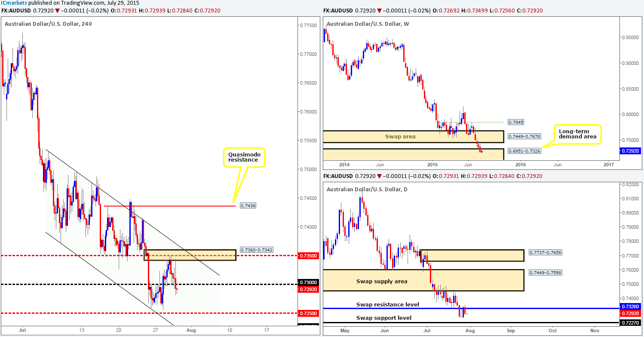The height and width of the screenshot is (337, 644).
Task: Click the 'Sep' label on daily time axis
Action: coord(511,331)
